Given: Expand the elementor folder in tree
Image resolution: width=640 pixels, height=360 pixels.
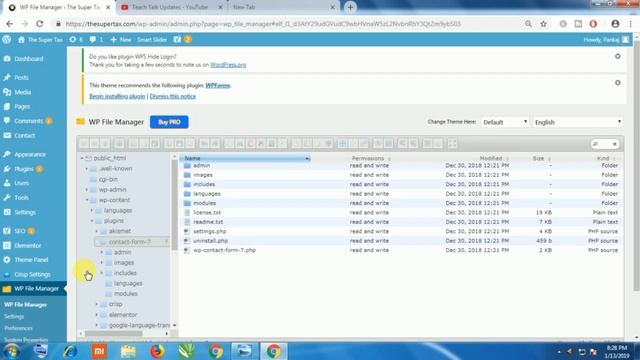Looking at the screenshot, I should (x=97, y=315).
